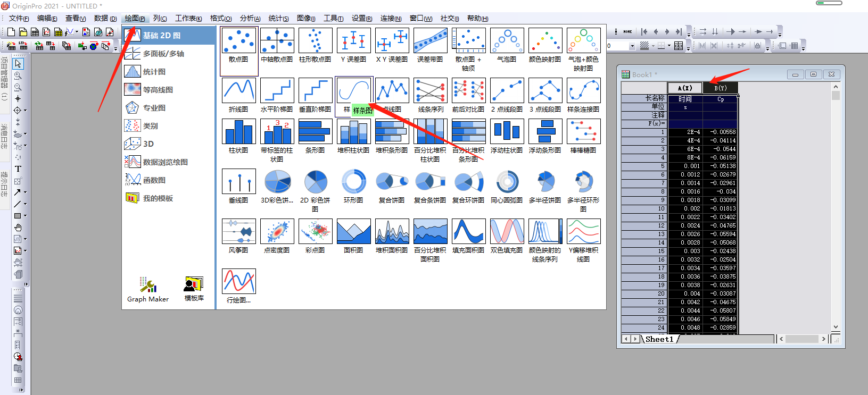The height and width of the screenshot is (395, 868).
Task: Click worksheet vertical scrollbar down arrow
Action: pos(836,327)
